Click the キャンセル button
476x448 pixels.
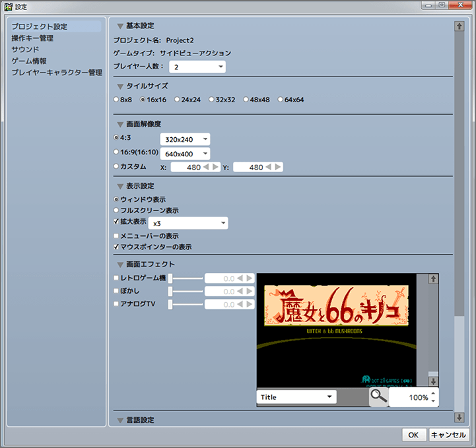[449, 435]
